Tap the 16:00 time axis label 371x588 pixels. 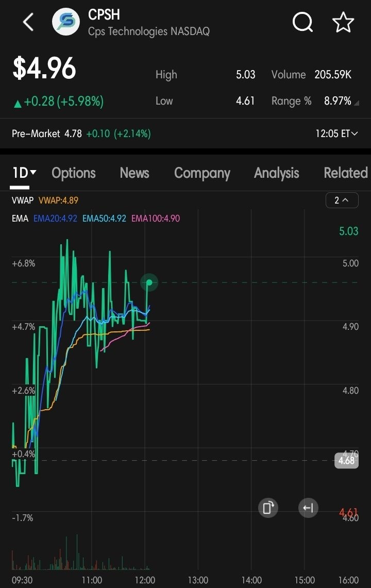coord(348,580)
